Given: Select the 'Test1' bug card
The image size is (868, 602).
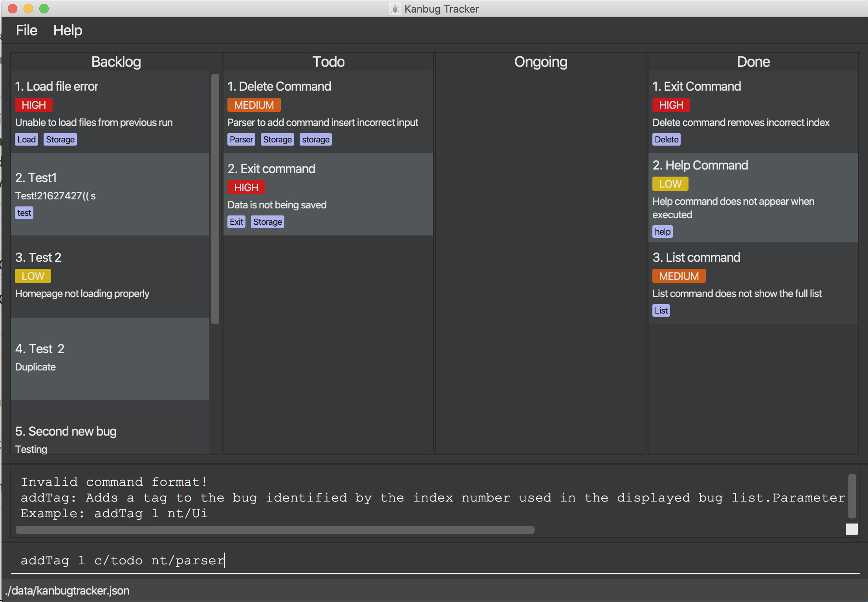Looking at the screenshot, I should click(x=110, y=194).
